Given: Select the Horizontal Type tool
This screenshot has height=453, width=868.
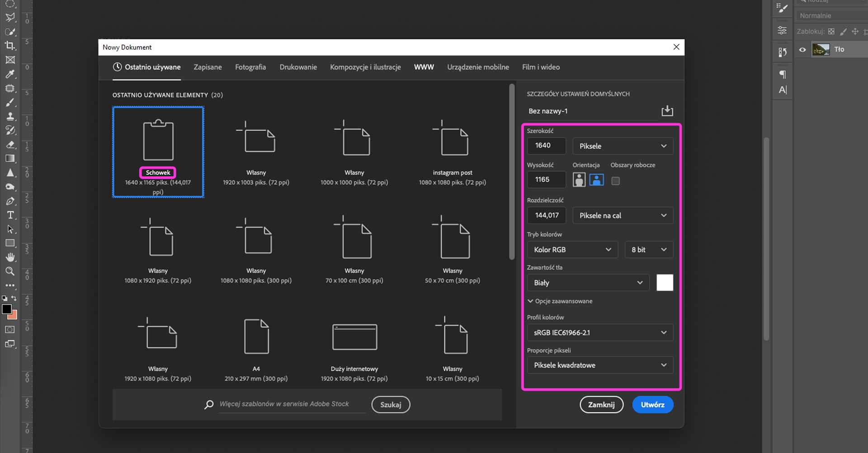Looking at the screenshot, I should tap(10, 215).
